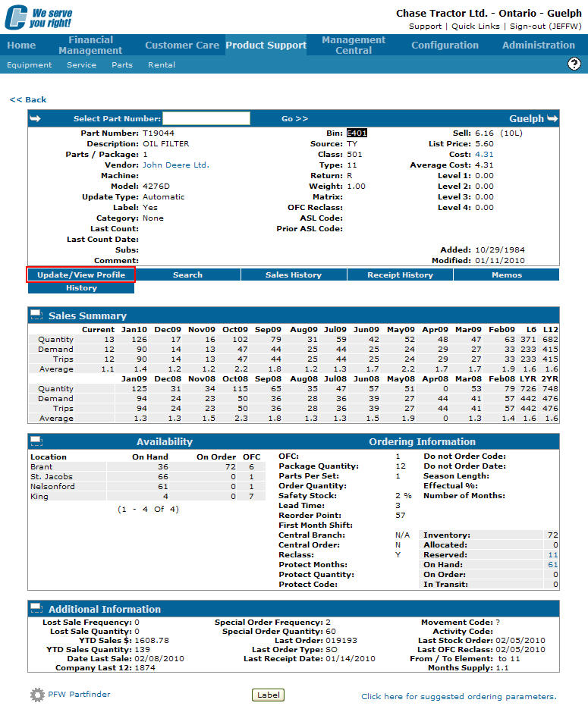Viewport: 588px width, 706px height.
Task: Click suggested ordering parameters link
Action: pos(459,696)
